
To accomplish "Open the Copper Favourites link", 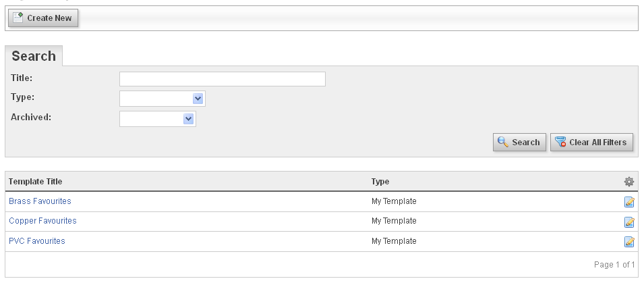I will [x=42, y=221].
